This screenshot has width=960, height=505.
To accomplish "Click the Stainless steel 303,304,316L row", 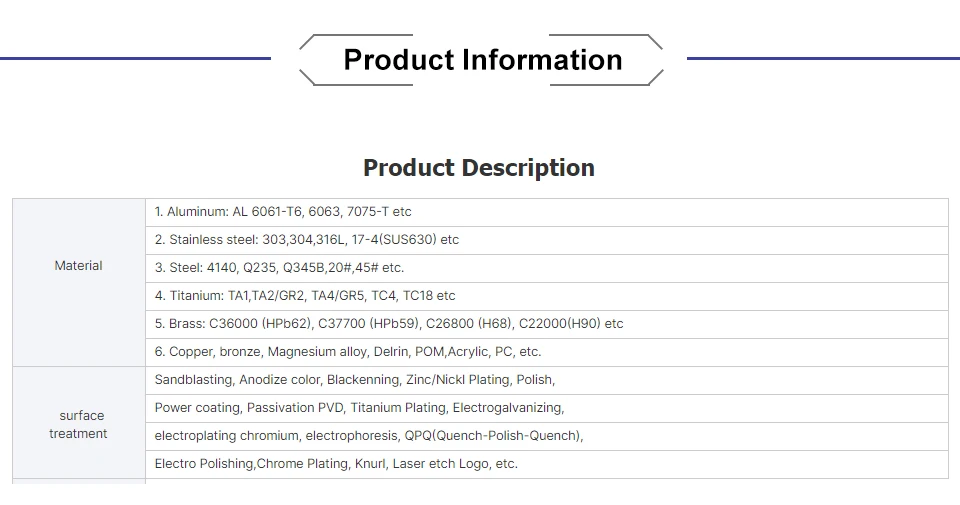I will (x=306, y=240).
